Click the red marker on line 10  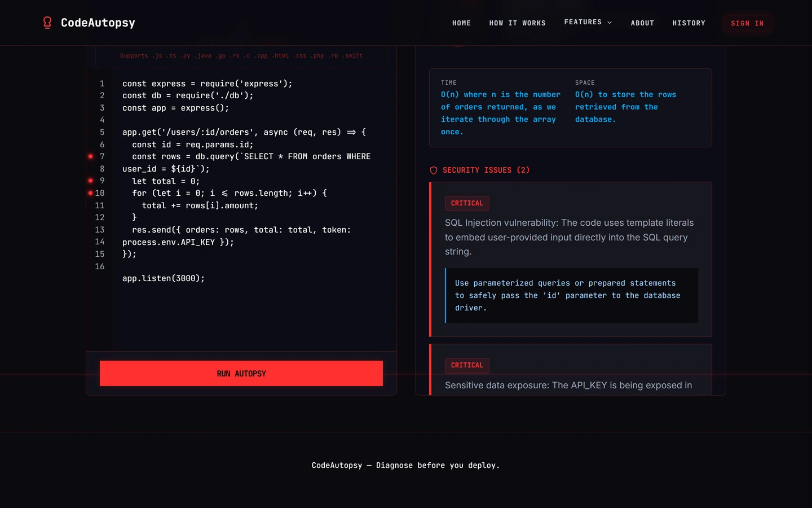pyautogui.click(x=90, y=193)
